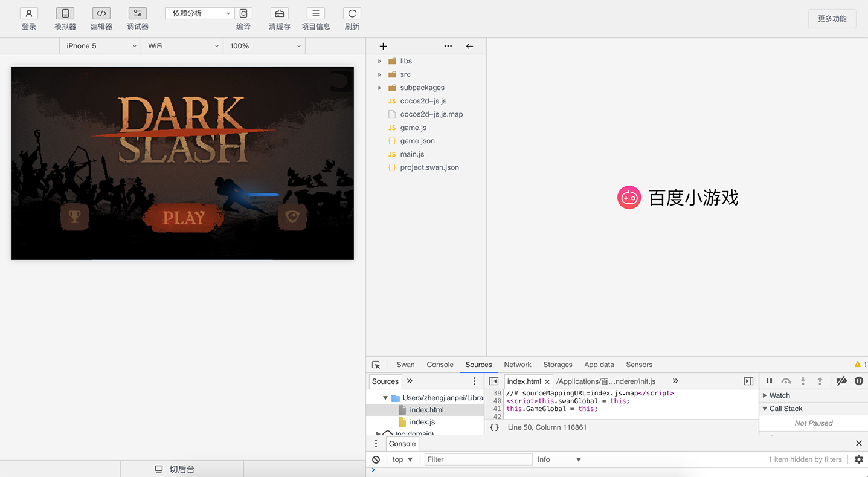The width and height of the screenshot is (868, 477).
Task: Open the 更多功能 menu
Action: point(832,19)
